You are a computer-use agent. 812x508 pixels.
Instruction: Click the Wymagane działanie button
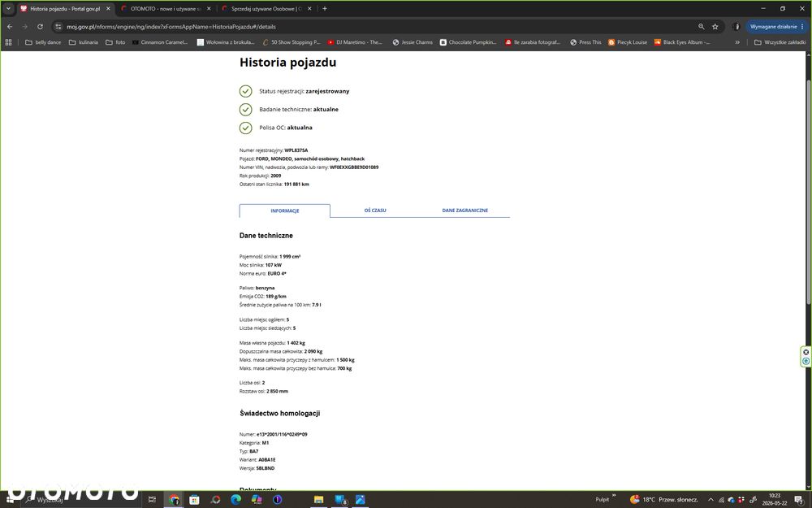tap(777, 27)
